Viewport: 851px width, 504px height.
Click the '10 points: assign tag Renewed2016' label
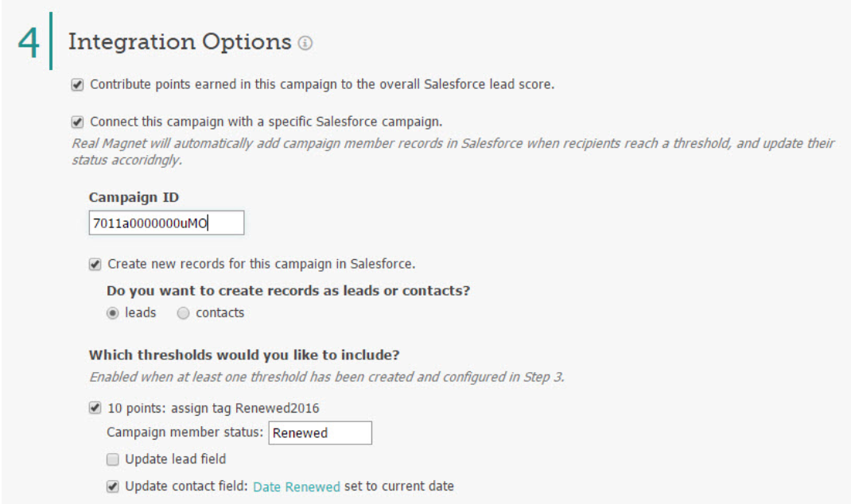[213, 408]
